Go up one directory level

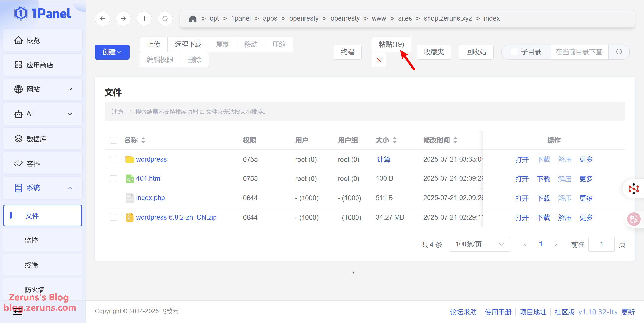click(x=144, y=18)
